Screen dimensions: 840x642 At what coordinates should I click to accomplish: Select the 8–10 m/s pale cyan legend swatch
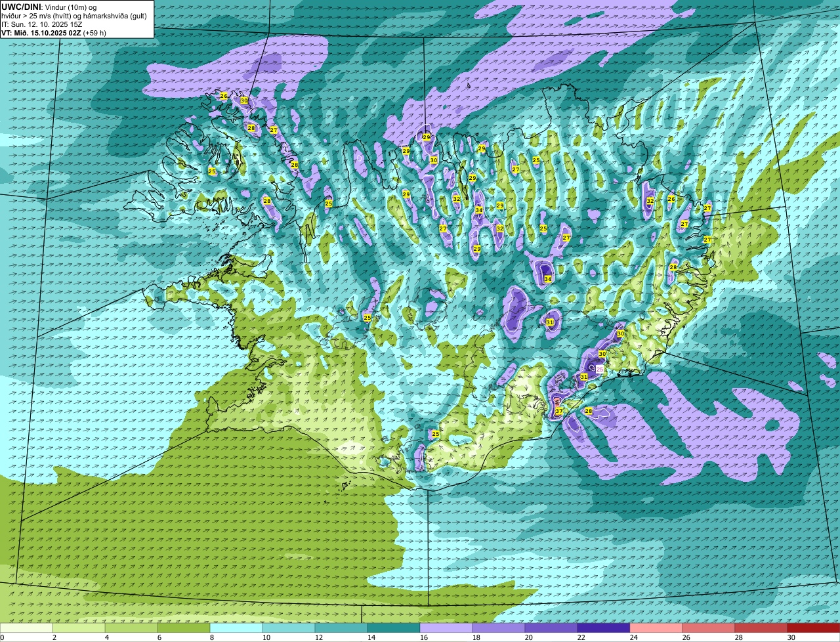tap(236, 628)
